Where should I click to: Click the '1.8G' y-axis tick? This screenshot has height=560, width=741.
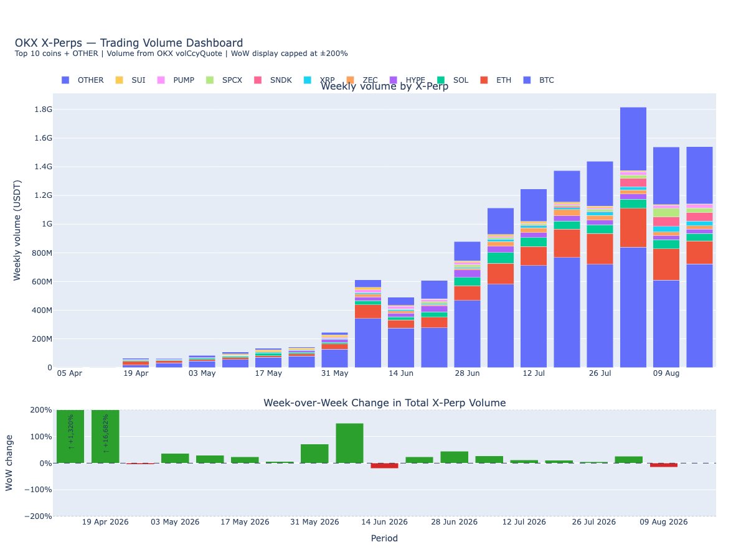(x=43, y=110)
